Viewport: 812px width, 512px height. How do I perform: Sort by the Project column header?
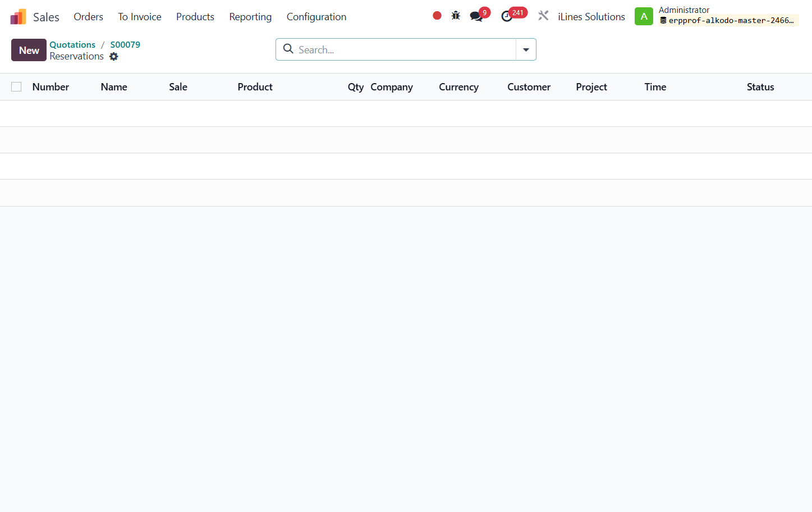tap(591, 87)
